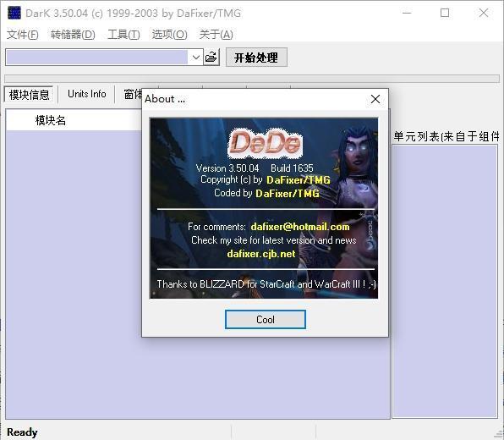The image size is (504, 440).
Task: Open the 工具(T) menu
Action: coord(123,35)
